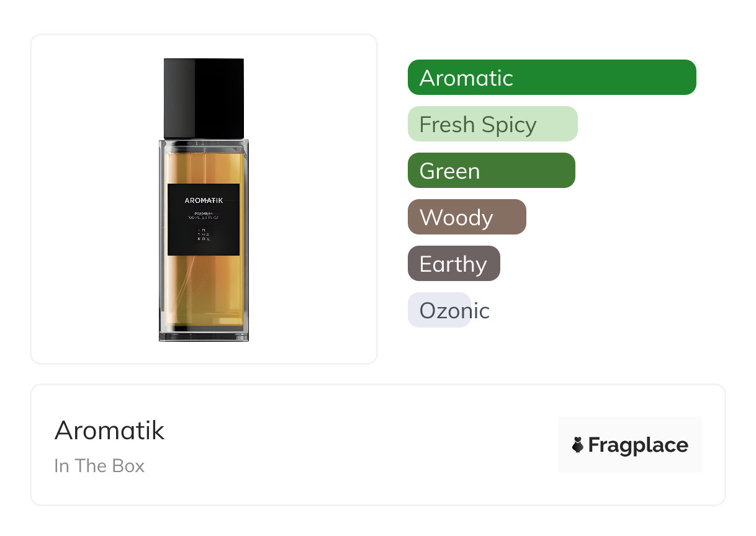Choose the Woody accord bar
The image size is (756, 536).
[x=467, y=217]
